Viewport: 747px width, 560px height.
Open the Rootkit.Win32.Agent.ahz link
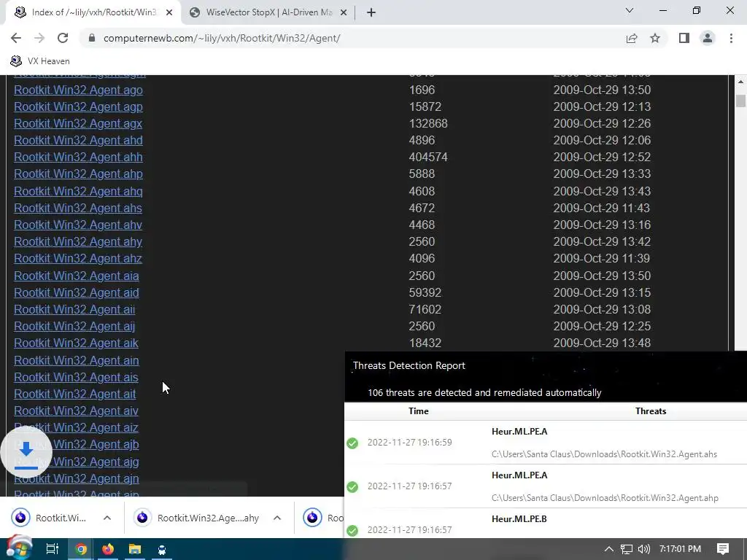77,258
